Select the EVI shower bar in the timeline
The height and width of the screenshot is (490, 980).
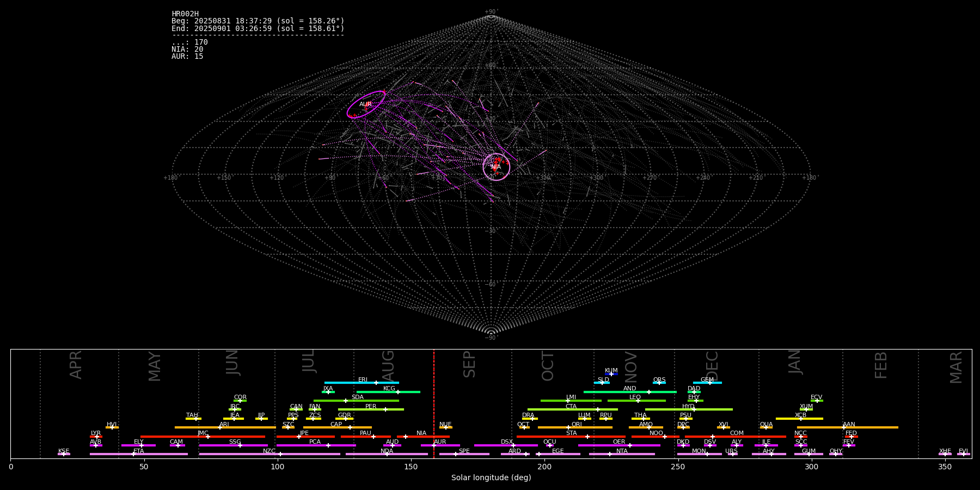pyautogui.click(x=963, y=454)
